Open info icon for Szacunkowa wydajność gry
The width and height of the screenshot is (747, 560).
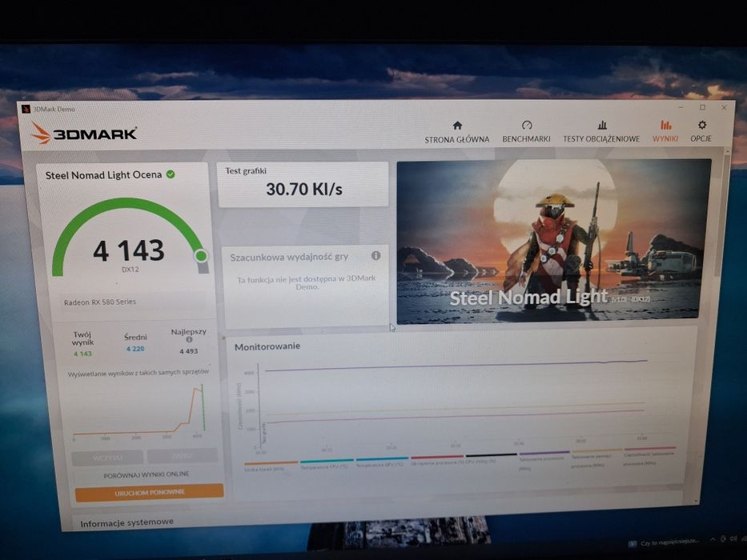(376, 256)
